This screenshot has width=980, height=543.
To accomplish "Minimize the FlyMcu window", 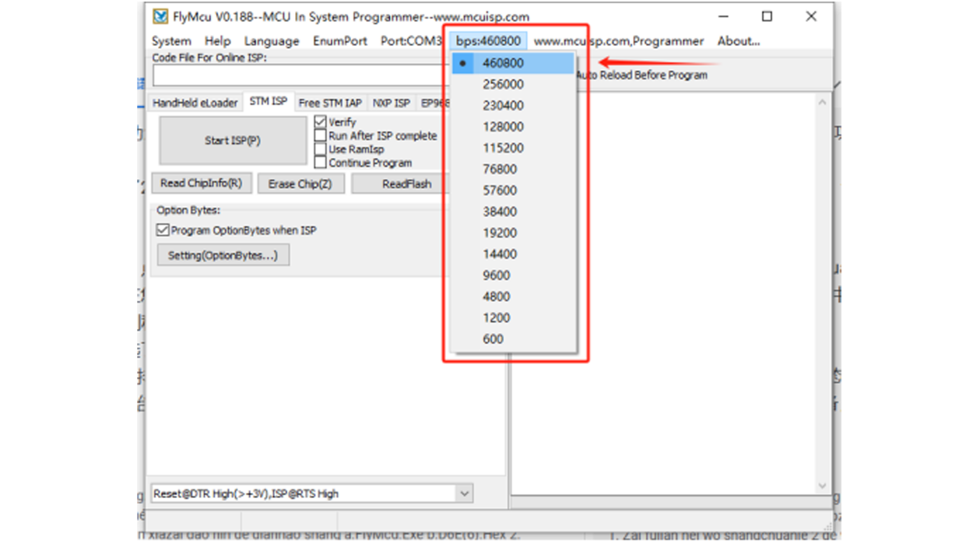I will click(x=722, y=16).
